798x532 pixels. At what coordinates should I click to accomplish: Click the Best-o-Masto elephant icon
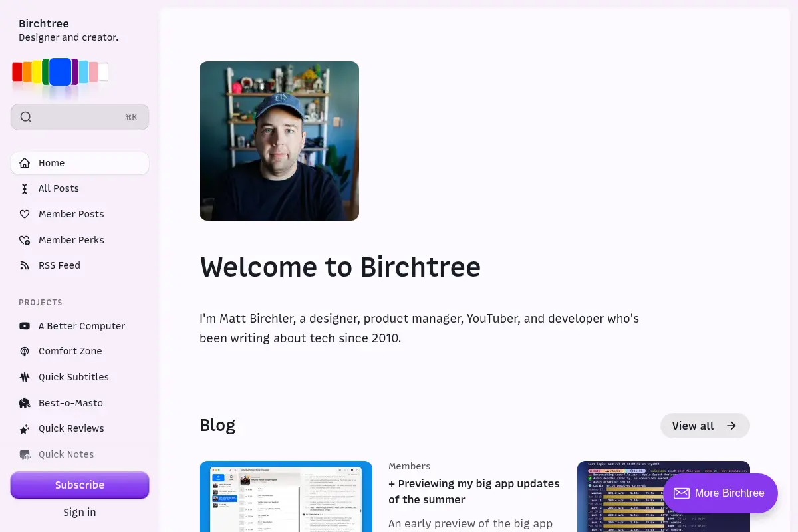coord(25,403)
